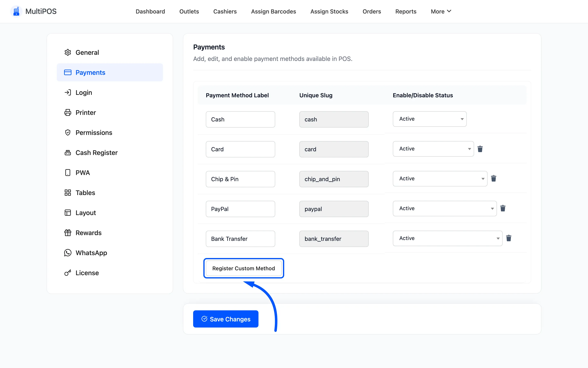Edit the Cash payment label field
The image size is (588, 368).
coord(240,120)
